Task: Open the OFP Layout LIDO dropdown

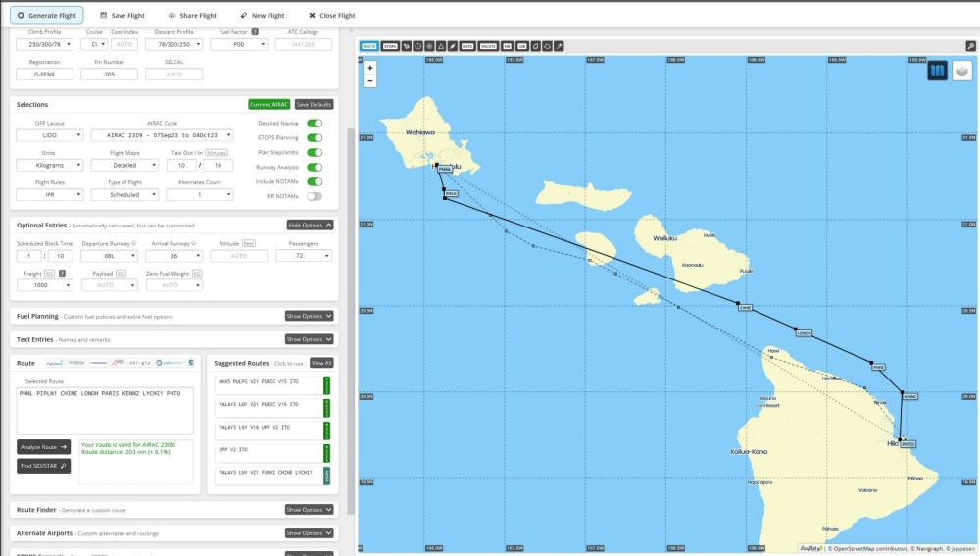Action: click(x=50, y=135)
